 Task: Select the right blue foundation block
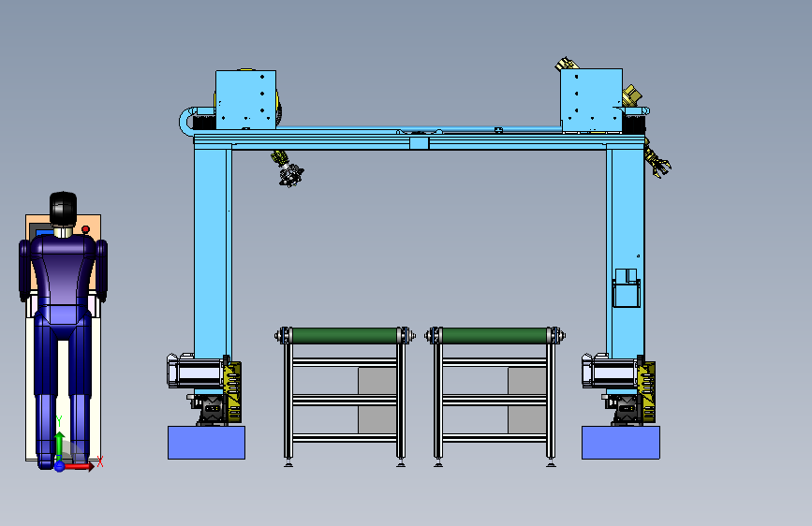click(620, 443)
